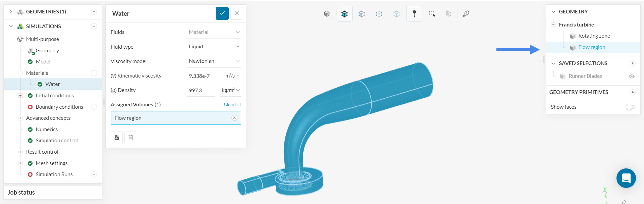Image resolution: width=644 pixels, height=204 pixels.
Task: Activate the box selection tool
Action: tap(432, 14)
